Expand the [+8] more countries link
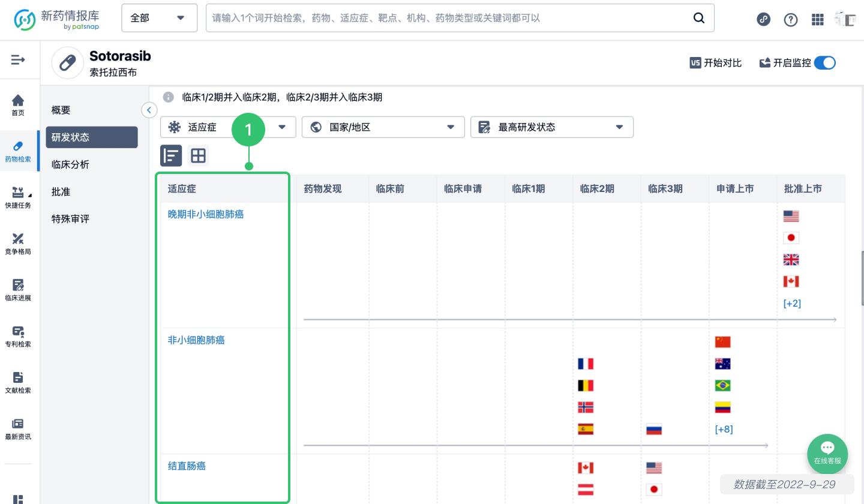 pyautogui.click(x=724, y=430)
